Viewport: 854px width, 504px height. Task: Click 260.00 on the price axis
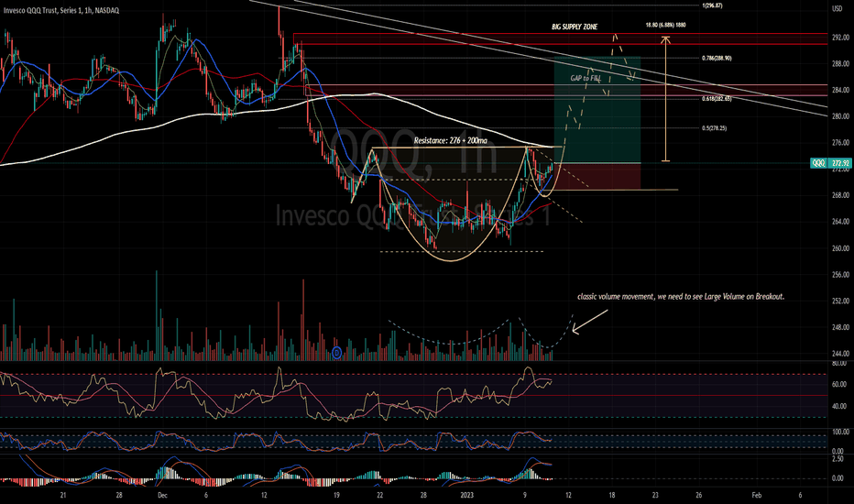pyautogui.click(x=840, y=248)
